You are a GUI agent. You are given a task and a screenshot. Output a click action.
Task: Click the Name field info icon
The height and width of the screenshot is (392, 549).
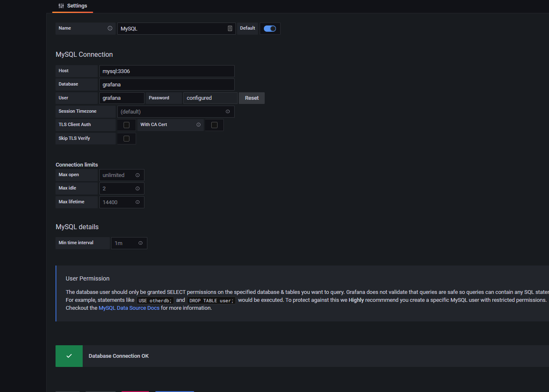[x=110, y=28]
